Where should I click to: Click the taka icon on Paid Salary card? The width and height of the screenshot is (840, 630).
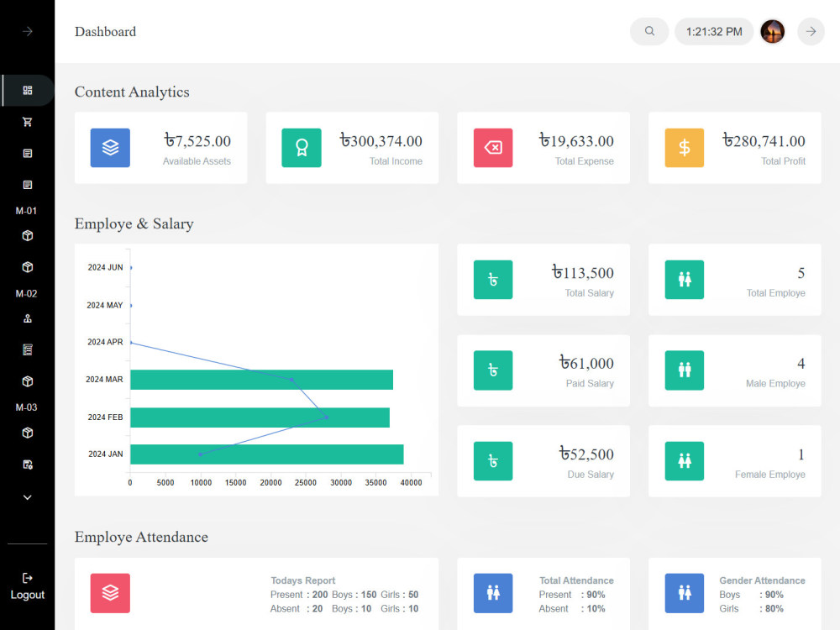tap(493, 370)
